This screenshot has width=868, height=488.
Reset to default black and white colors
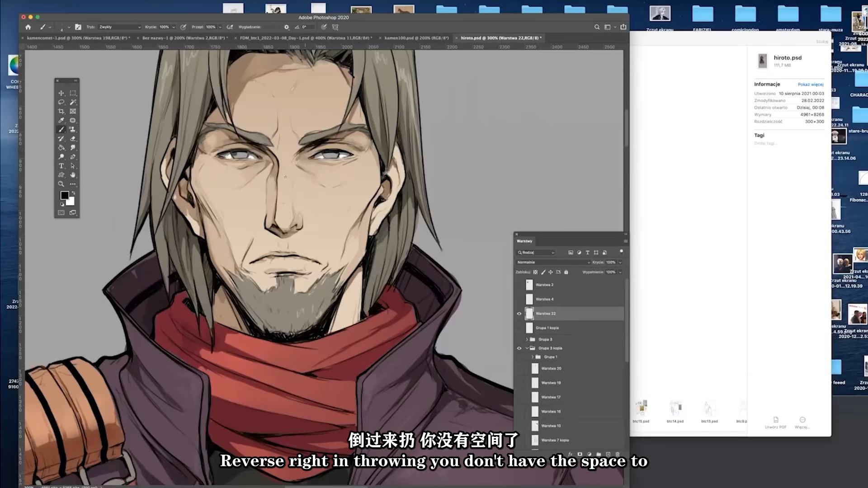point(62,204)
